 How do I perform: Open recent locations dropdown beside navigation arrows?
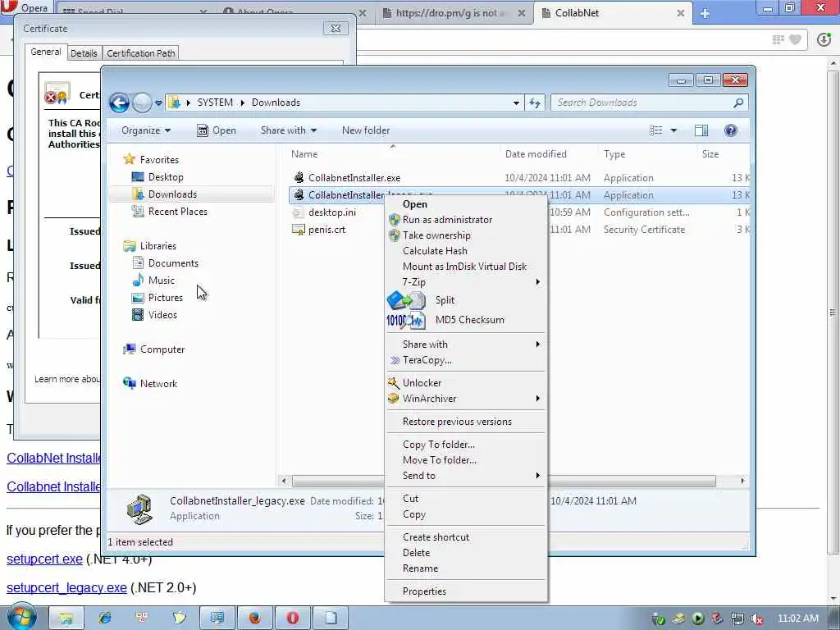[x=158, y=103]
